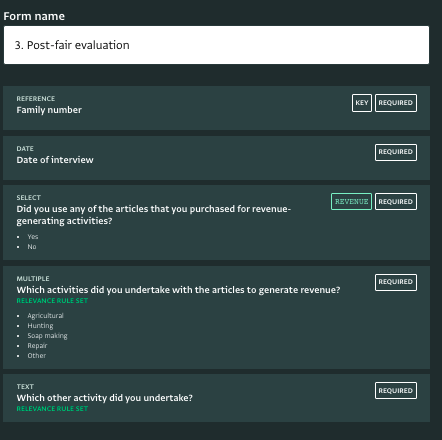Open RELEVANCE RULE SET under Which other activity
Image resolution: width=442 pixels, height=440 pixels.
(52, 409)
